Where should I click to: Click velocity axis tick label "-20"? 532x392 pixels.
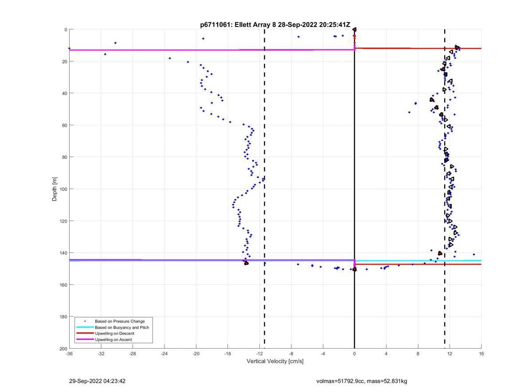pos(196,353)
